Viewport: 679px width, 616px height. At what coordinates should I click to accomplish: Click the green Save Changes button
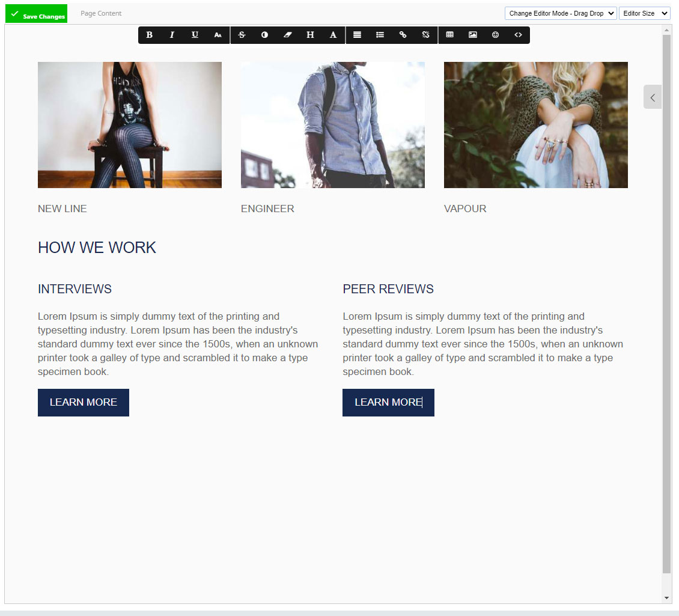[37, 13]
